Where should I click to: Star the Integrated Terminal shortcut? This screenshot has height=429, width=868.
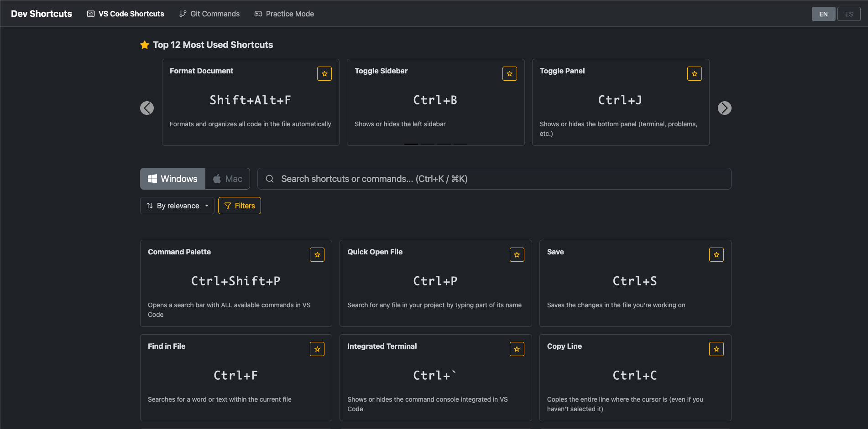pos(517,349)
